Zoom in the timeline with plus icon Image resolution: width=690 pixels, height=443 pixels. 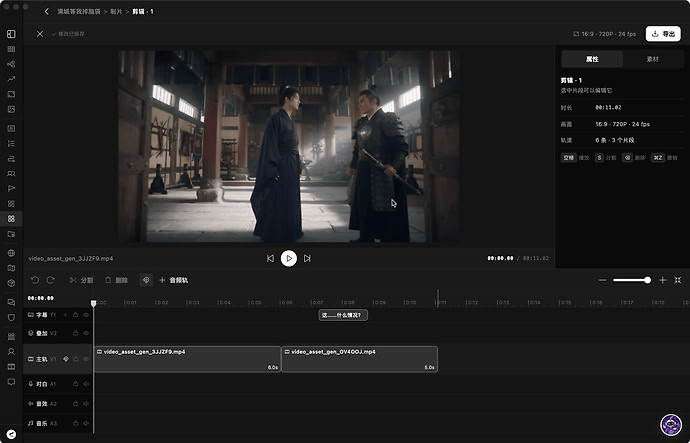pos(662,280)
